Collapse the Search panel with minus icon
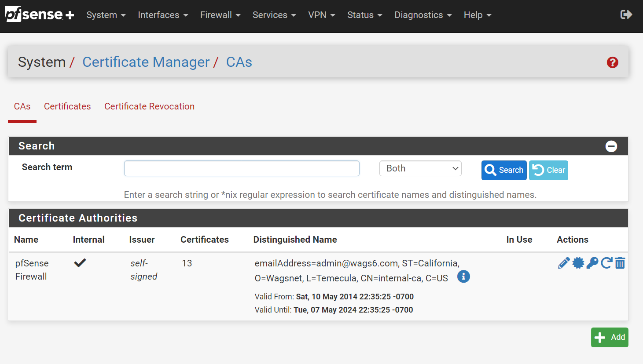 611,146
